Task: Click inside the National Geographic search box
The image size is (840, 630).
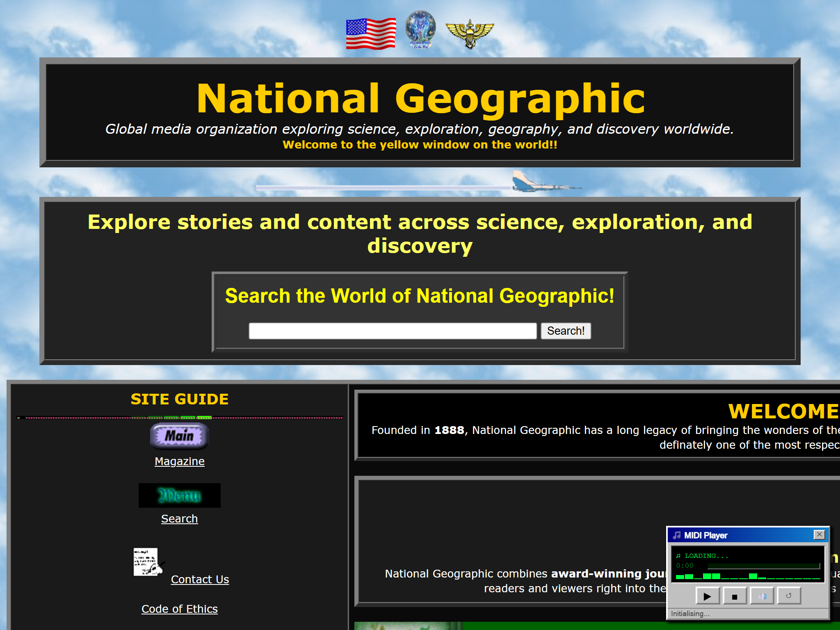Action: point(392,330)
